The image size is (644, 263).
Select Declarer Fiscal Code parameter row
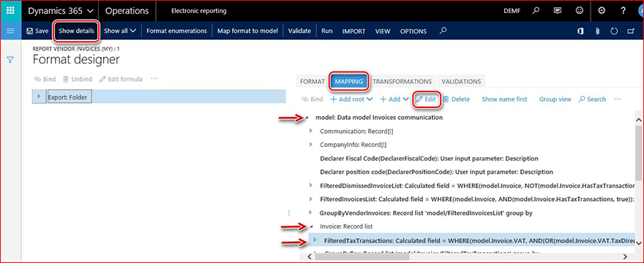click(x=429, y=159)
